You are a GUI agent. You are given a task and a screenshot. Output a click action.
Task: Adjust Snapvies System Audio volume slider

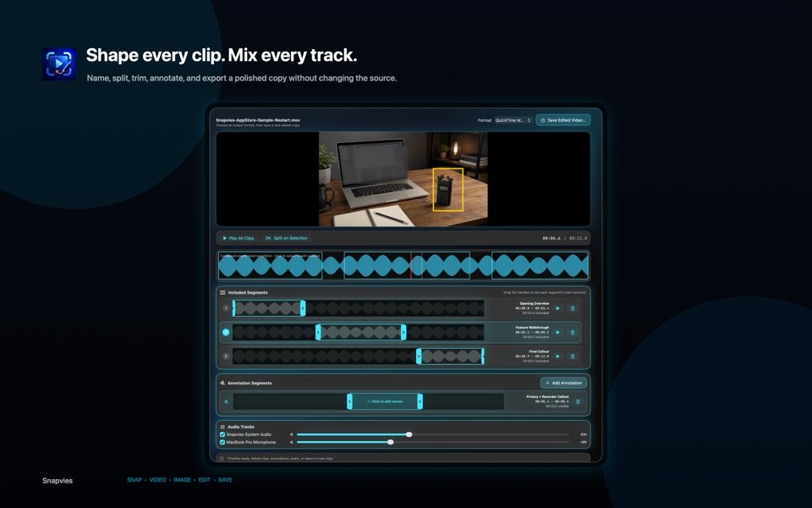click(x=432, y=434)
